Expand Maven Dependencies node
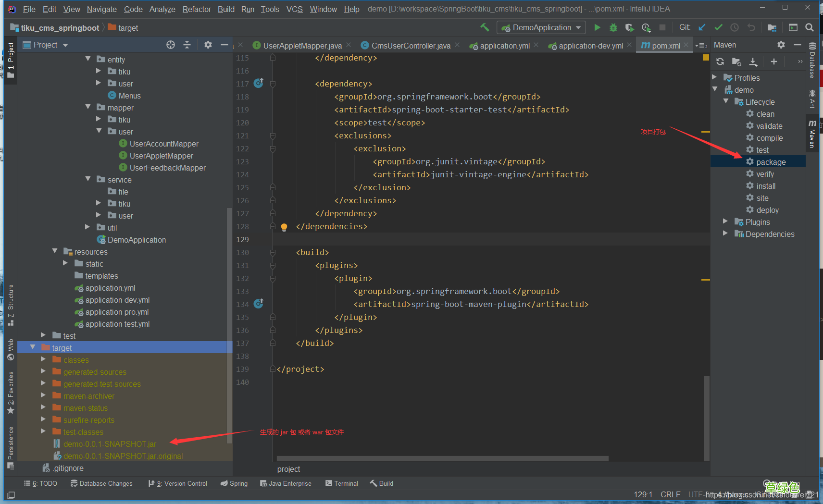823x504 pixels. (x=725, y=233)
